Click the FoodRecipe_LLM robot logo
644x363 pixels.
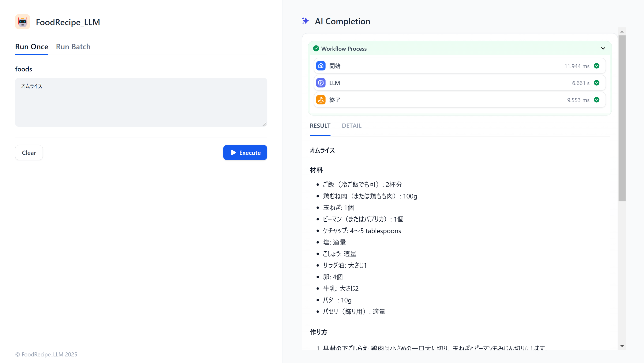point(22,22)
